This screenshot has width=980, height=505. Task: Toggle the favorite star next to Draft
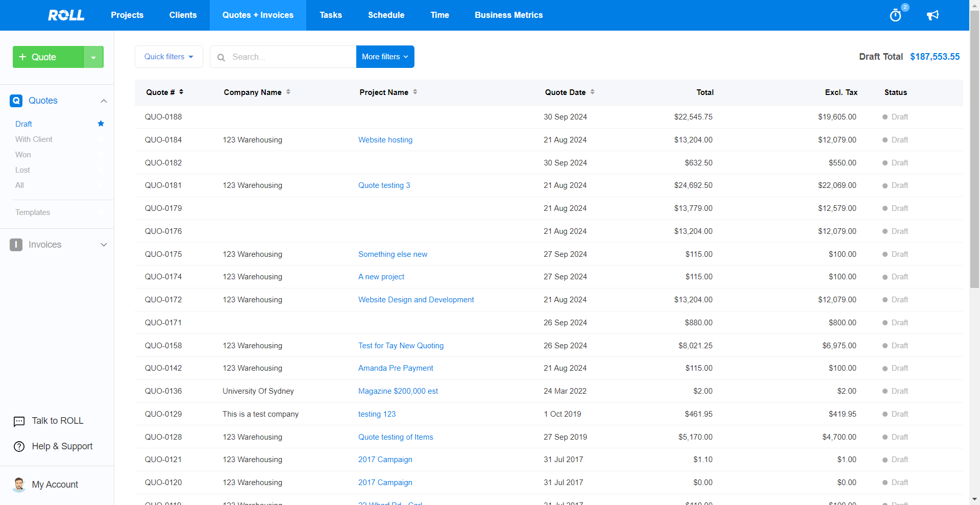click(x=101, y=124)
